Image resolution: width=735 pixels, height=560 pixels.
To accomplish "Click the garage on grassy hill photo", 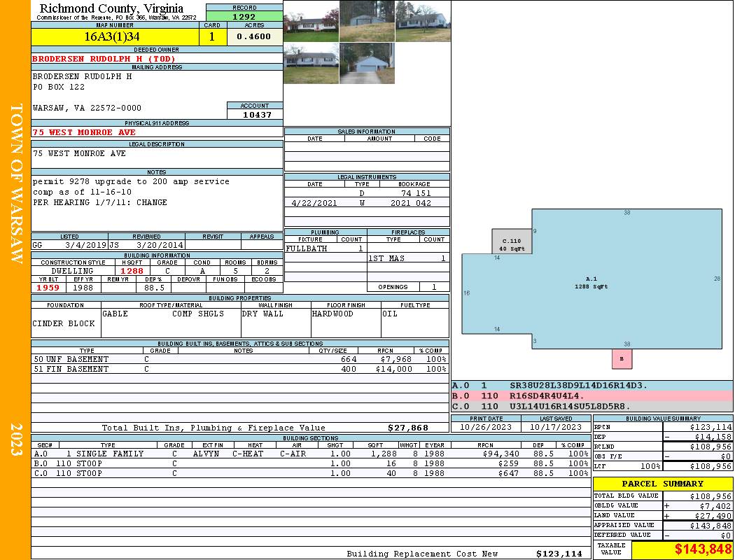I will point(367,21).
